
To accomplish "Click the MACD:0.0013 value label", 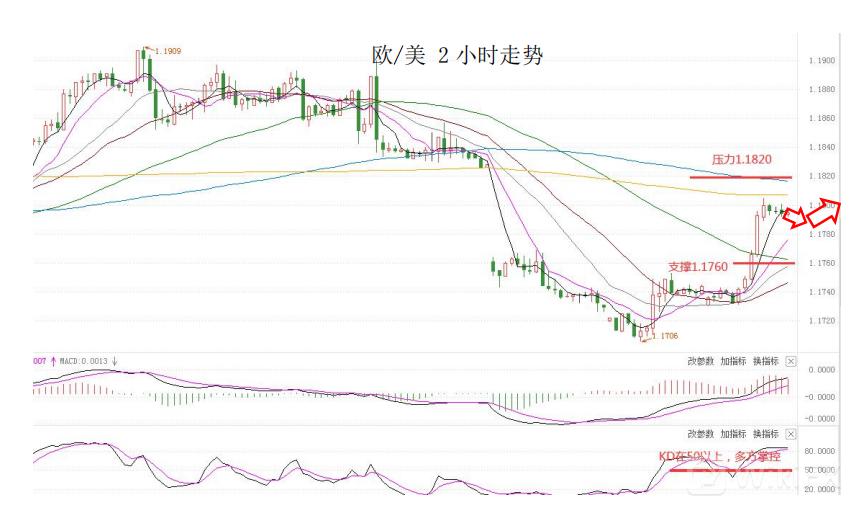I will pyautogui.click(x=84, y=361).
